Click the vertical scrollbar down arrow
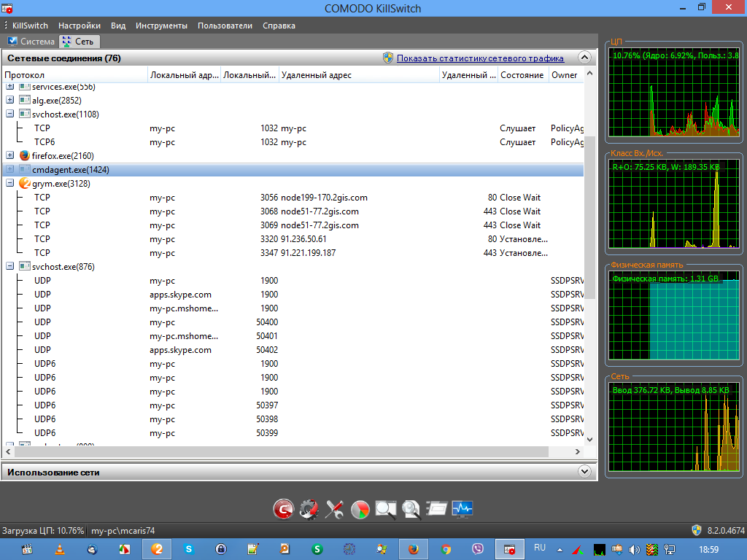 (589, 439)
